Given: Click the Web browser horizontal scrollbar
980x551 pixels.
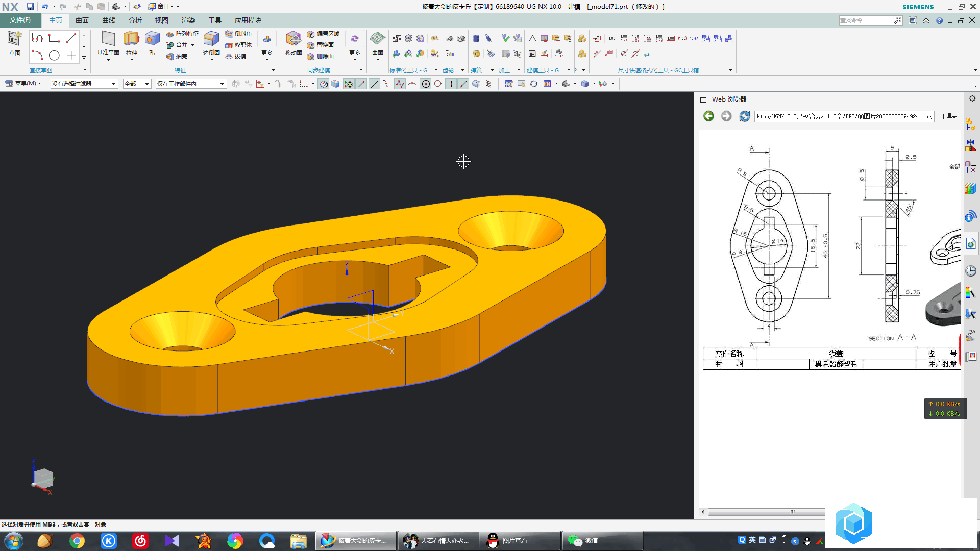Looking at the screenshot, I should (x=766, y=512).
